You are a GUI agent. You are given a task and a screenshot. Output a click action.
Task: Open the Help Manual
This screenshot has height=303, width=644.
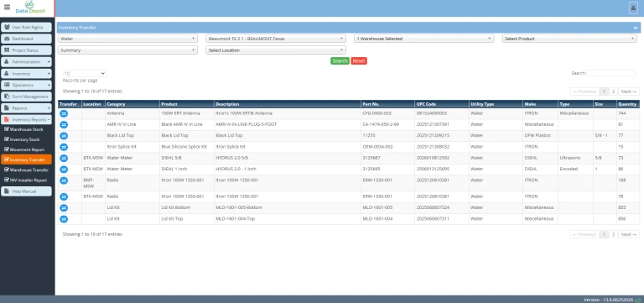pyautogui.click(x=26, y=191)
